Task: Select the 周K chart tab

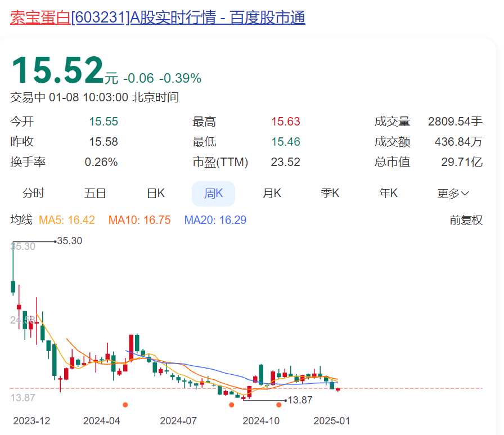Action: coord(213,194)
